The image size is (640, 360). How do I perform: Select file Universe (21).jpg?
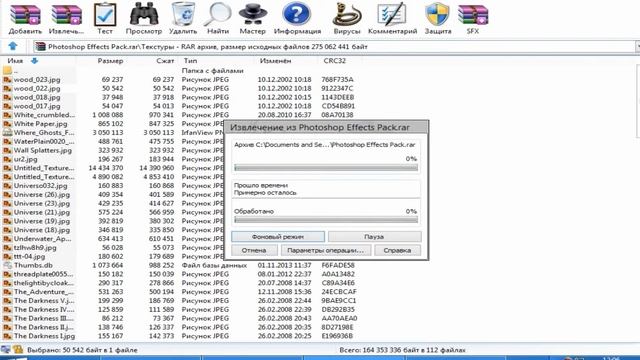[42, 212]
